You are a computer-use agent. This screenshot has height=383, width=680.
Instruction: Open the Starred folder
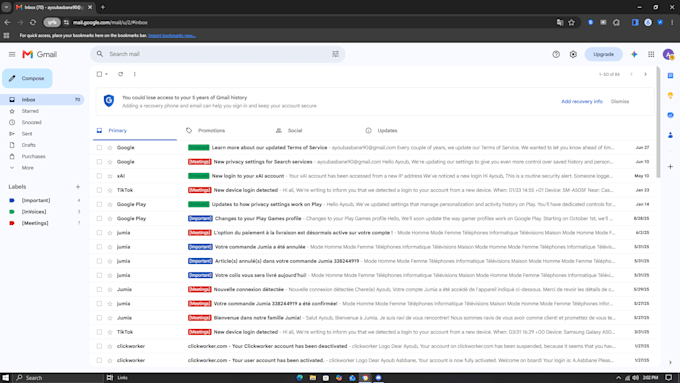click(x=30, y=111)
